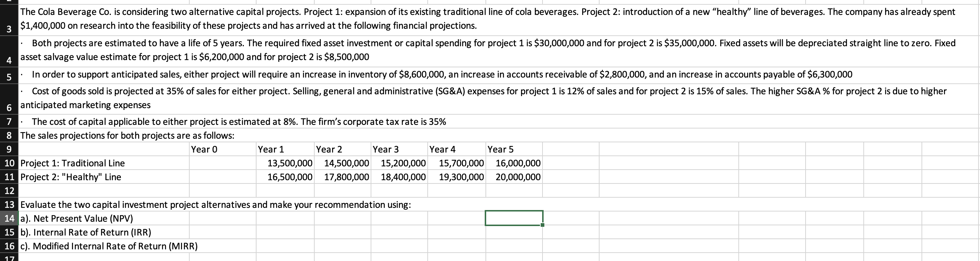Select row header 13
The width and height of the screenshot is (980, 261).
(9, 205)
